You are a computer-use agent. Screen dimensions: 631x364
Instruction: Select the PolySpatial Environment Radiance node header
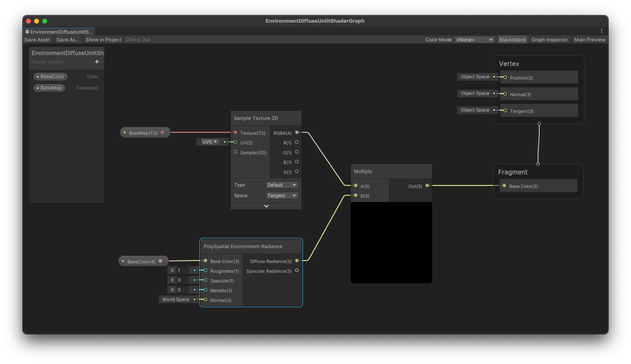251,246
